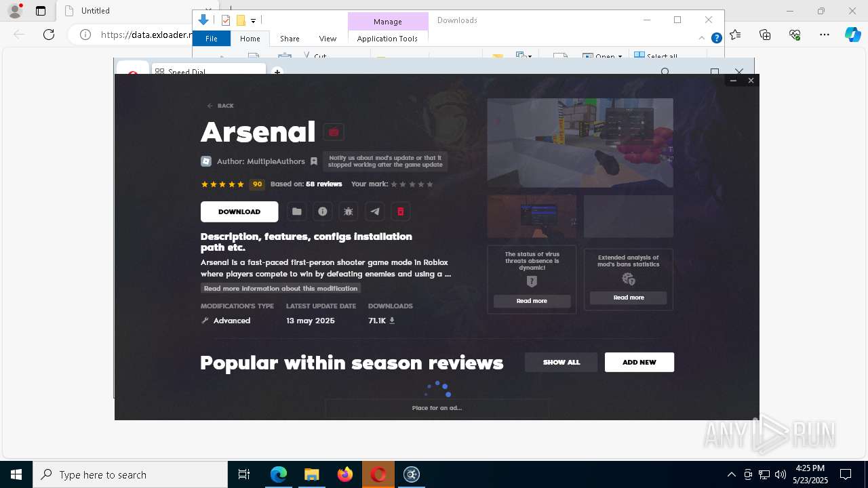Click the DOWNLOAD button
Viewport: 868px width, 488px height.
(239, 211)
